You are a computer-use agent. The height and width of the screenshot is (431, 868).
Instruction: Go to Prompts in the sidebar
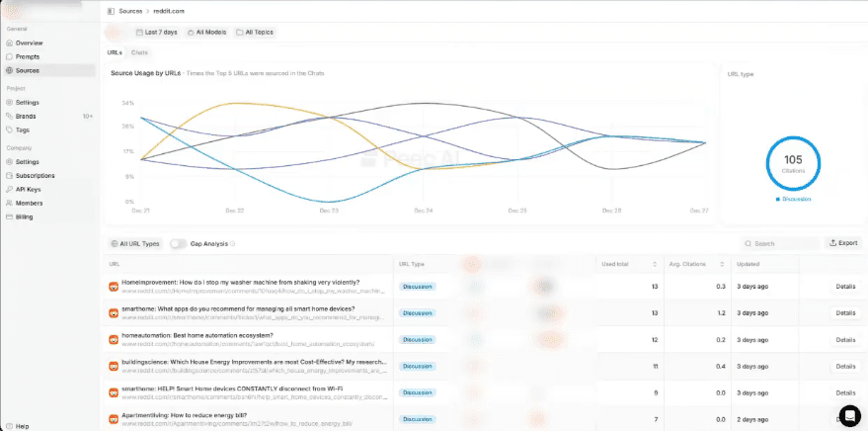[29, 56]
